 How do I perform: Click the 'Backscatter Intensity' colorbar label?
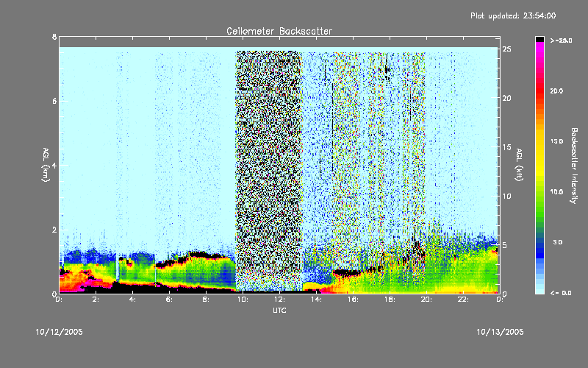point(574,166)
